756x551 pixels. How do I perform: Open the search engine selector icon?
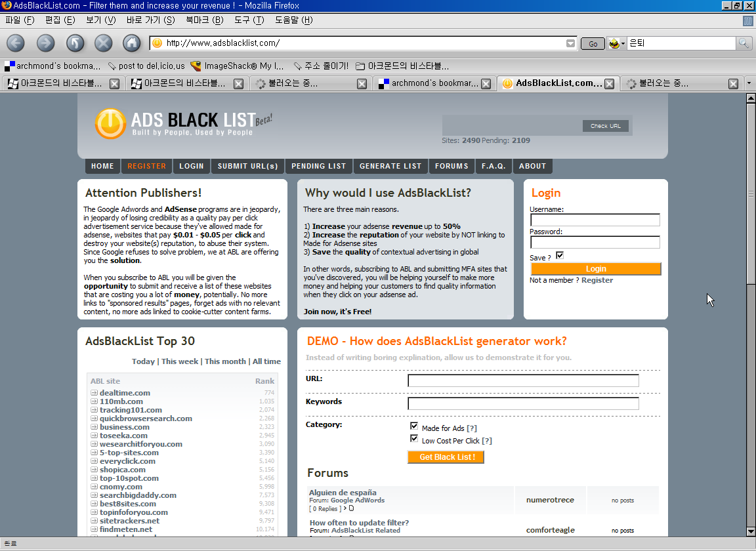click(616, 43)
